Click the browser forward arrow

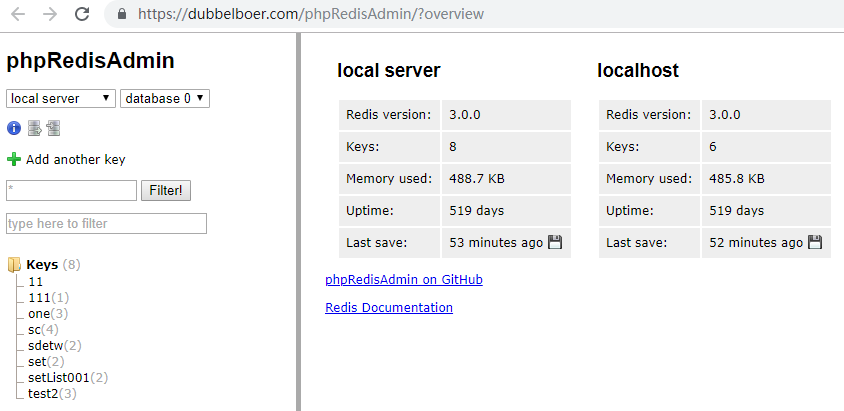coord(50,14)
